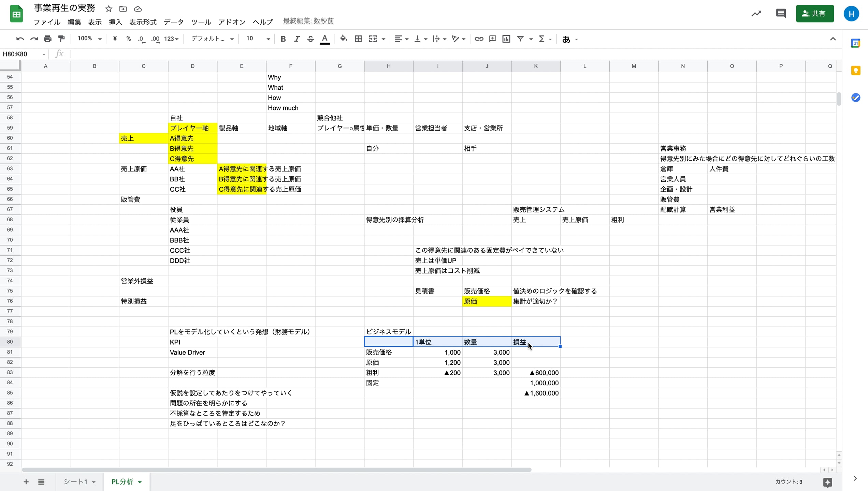Apply strikethrough formatting
The width and height of the screenshot is (868, 491).
tap(310, 39)
